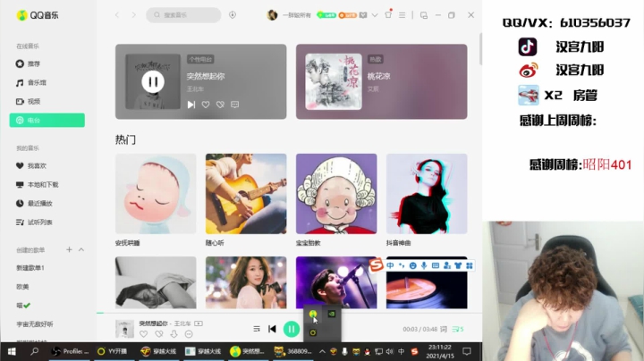Screen dimensions: 644x361
Task: Select the highlighted 电台 sidebar item
Action: click(47, 121)
